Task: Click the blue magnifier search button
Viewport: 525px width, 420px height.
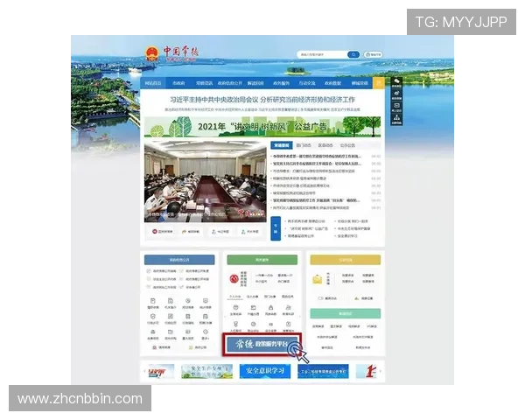Action: coord(353,54)
